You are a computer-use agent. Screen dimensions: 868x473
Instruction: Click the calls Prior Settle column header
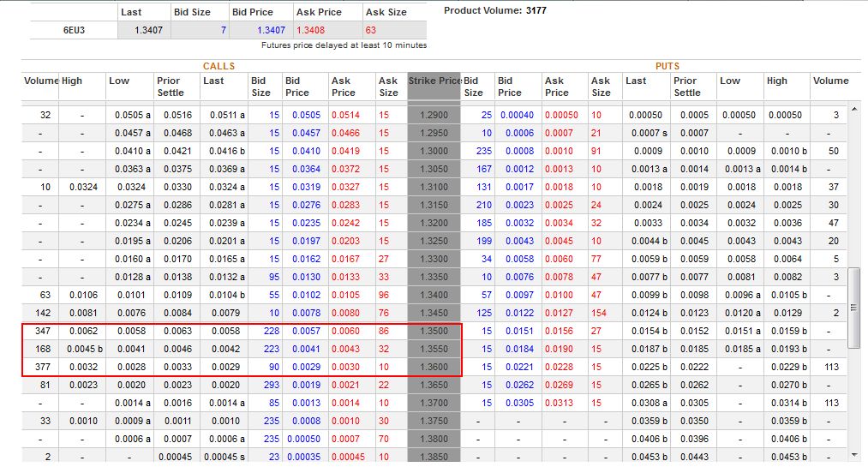coord(170,87)
